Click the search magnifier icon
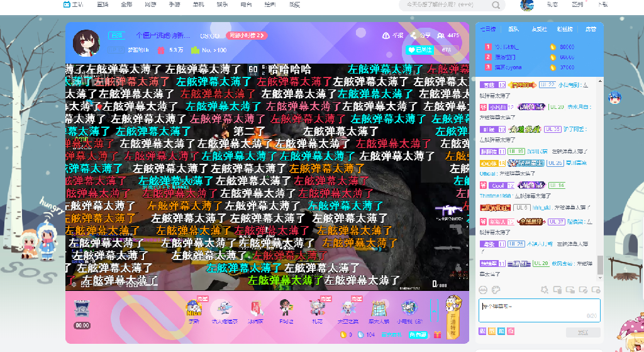The height and width of the screenshot is (352, 644). coord(496,5)
